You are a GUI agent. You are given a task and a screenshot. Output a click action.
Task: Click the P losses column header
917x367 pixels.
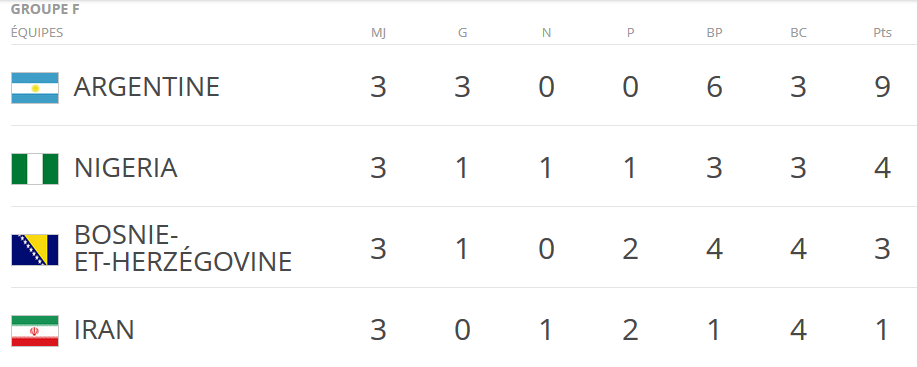pos(630,33)
